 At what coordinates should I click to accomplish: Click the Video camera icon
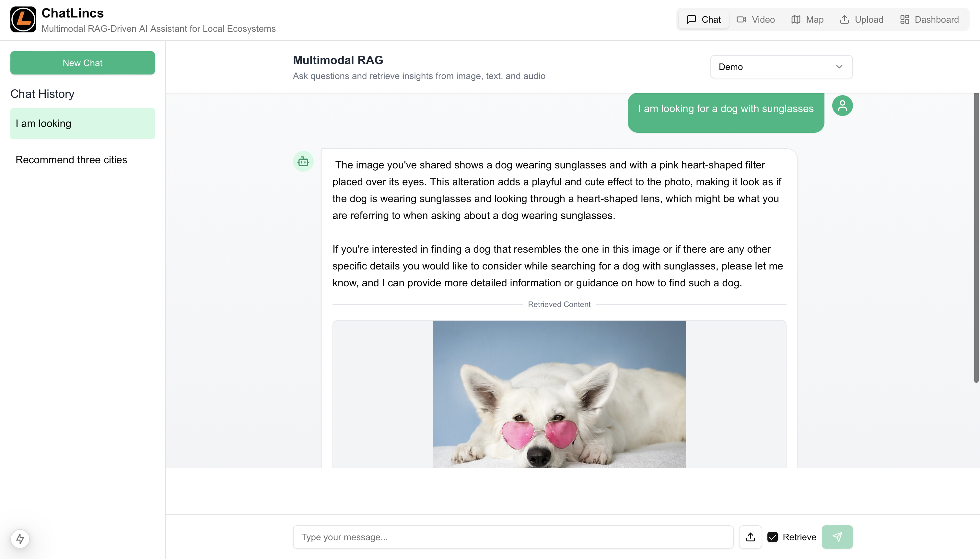click(x=741, y=19)
